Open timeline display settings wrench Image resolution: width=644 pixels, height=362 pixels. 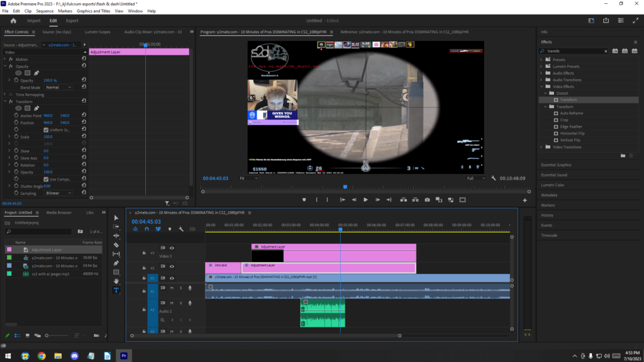coord(181,229)
